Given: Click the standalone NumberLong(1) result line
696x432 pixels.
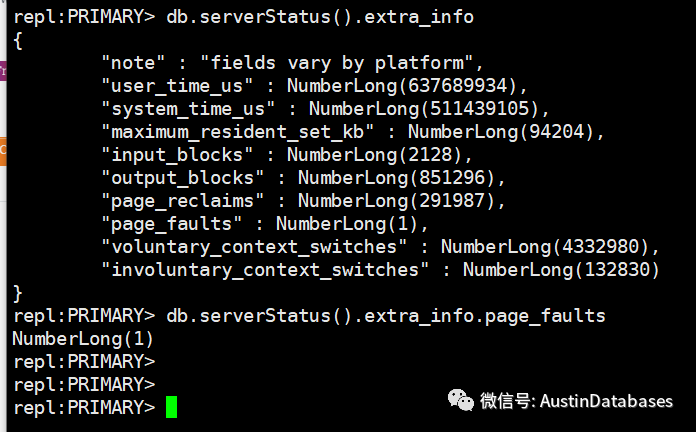Looking at the screenshot, I should coord(83,339).
